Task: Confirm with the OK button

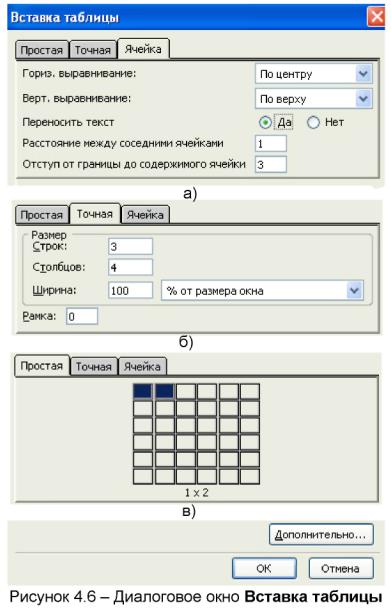Action: tap(264, 568)
